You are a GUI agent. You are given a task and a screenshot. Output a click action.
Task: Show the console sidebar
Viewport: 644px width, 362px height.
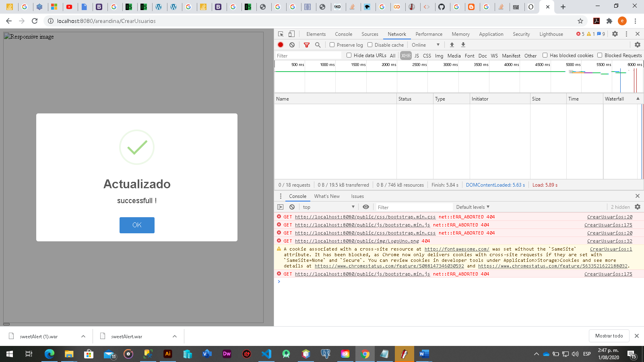pos(281,207)
